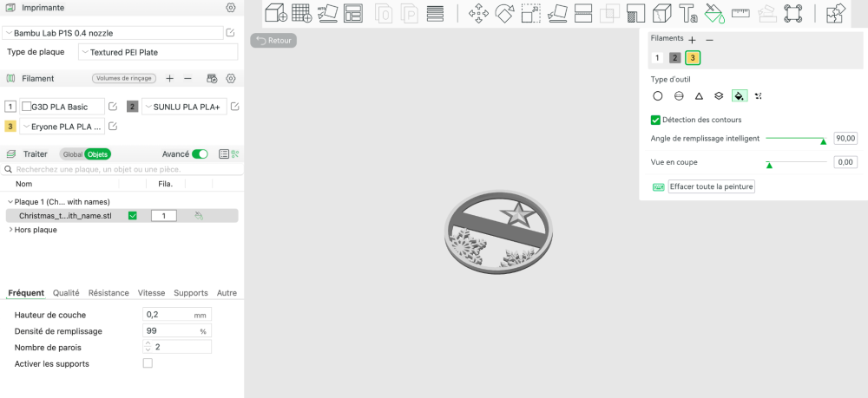
Task: Open the SUNLU PLA PLA+ filament dropdown
Action: pos(184,107)
